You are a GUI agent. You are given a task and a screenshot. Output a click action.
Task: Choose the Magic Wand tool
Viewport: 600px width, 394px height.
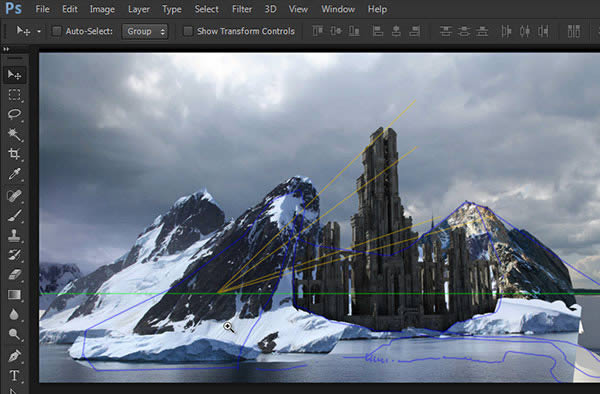coord(15,134)
